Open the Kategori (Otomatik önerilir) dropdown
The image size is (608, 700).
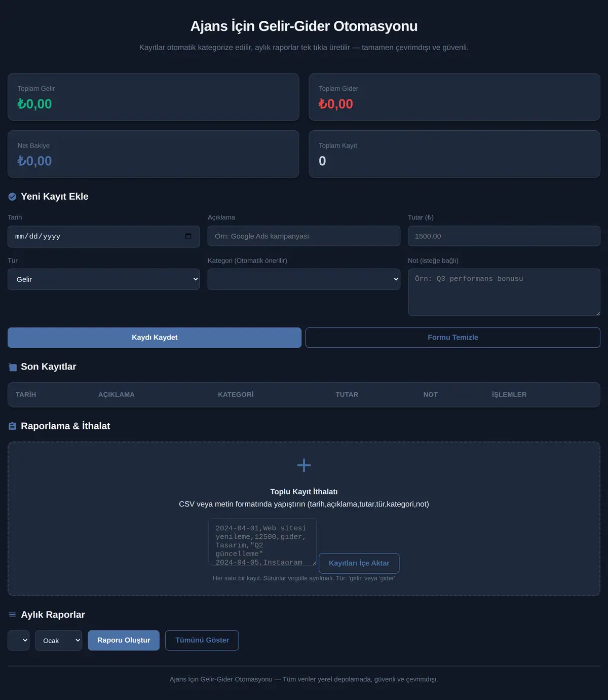pos(304,279)
